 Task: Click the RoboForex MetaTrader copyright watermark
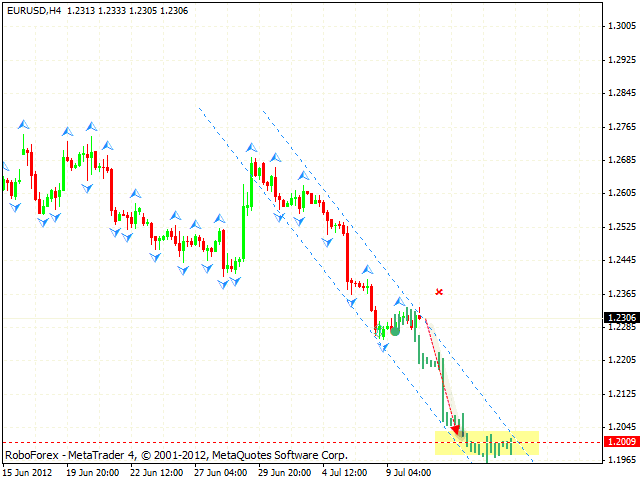176,454
